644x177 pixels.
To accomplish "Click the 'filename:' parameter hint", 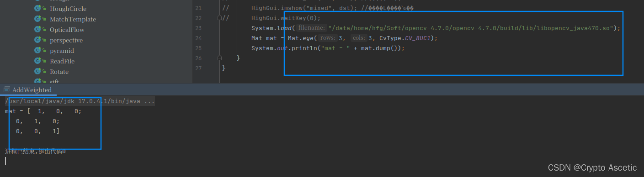I will point(312,28).
